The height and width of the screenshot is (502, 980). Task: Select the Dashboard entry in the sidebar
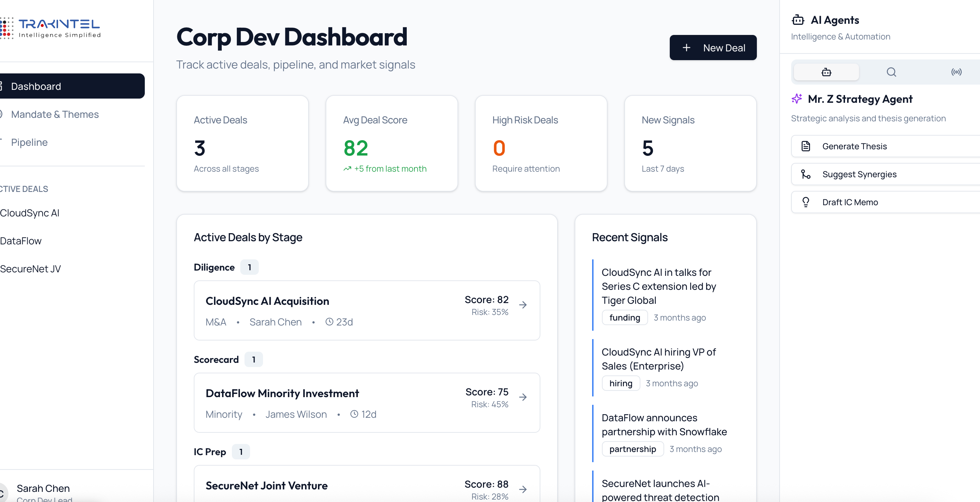point(36,86)
